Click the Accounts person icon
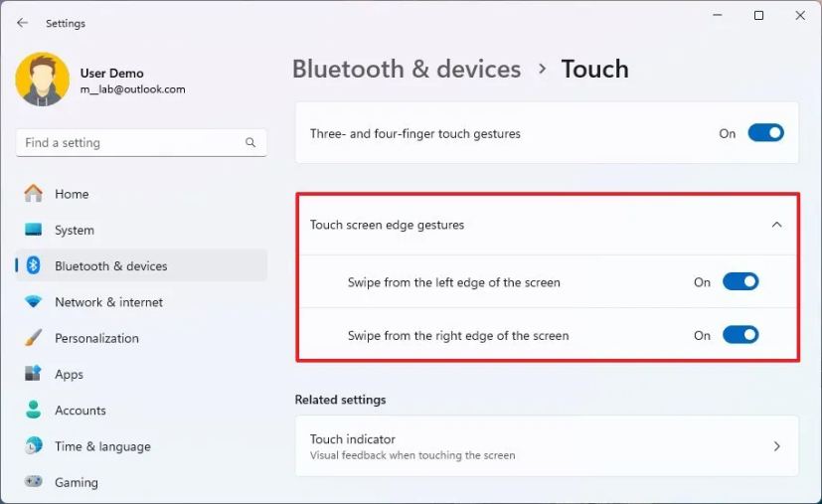This screenshot has width=822, height=504. [x=33, y=410]
